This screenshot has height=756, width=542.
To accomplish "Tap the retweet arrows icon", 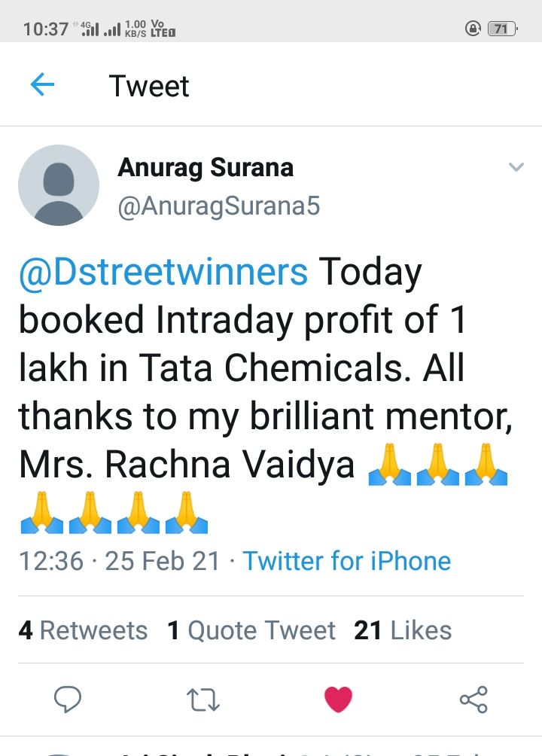I will [203, 700].
